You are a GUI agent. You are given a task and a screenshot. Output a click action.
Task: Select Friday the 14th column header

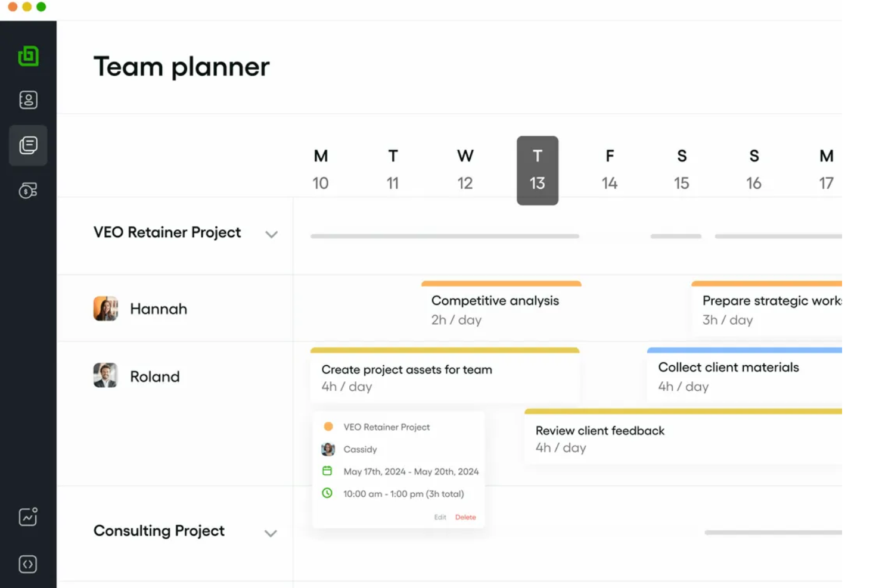coord(609,170)
